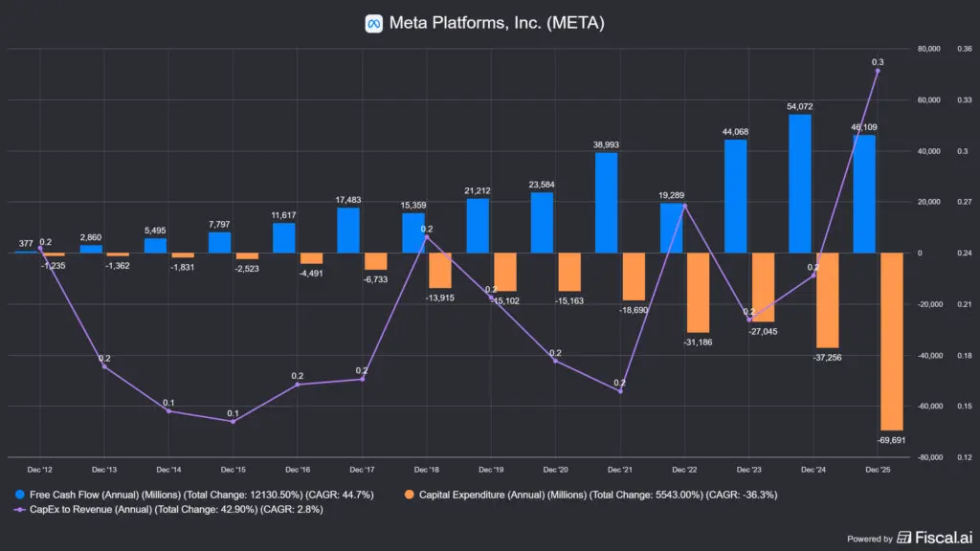The image size is (980, 551).
Task: Click the orange Capital Expenditure legend dot
Action: (x=411, y=495)
